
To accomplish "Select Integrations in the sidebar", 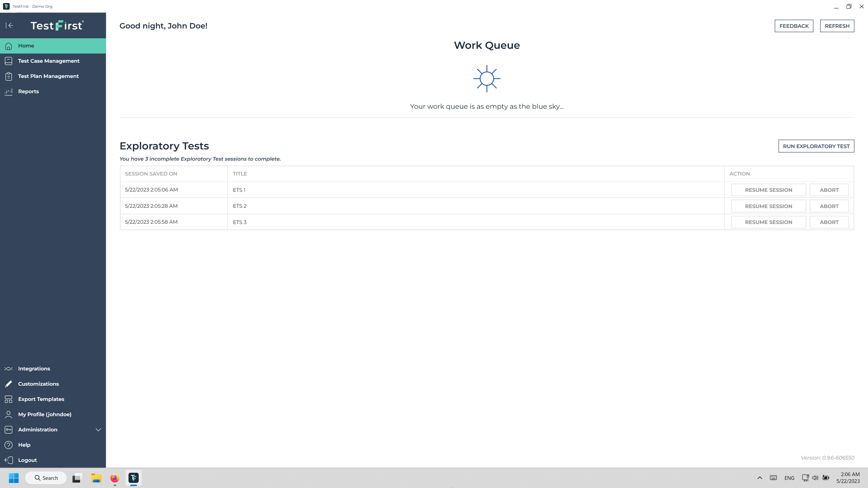I will click(34, 368).
